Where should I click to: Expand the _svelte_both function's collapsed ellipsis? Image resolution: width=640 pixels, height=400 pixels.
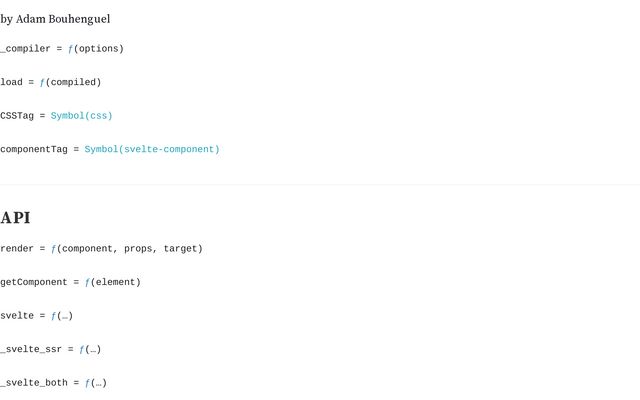tap(99, 383)
